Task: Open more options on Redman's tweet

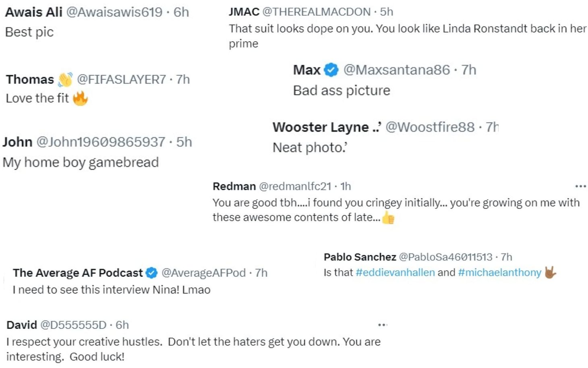Action: point(580,186)
